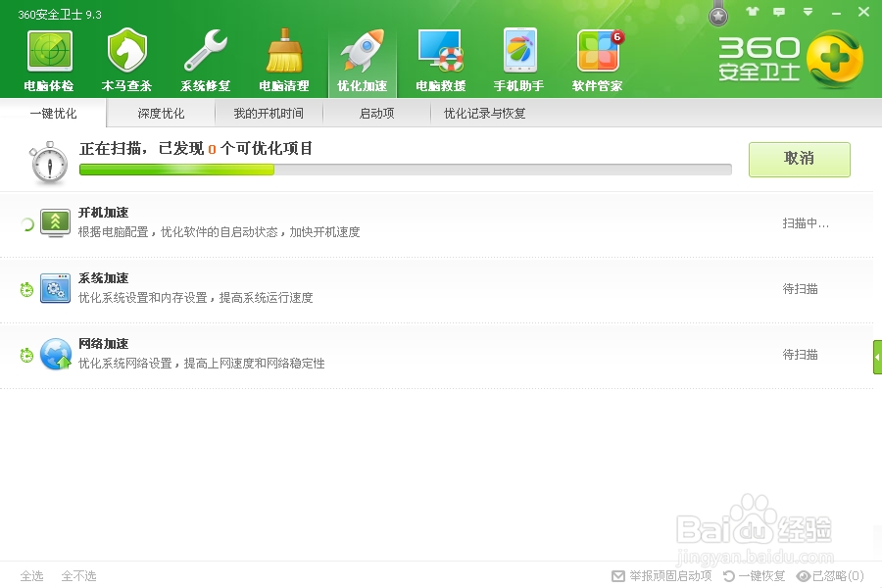The width and height of the screenshot is (882, 588).
Task: Open 电脑清理 broom icon
Action: pos(284,51)
